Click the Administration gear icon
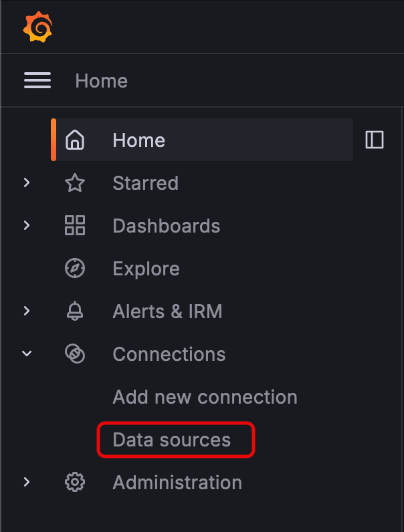 point(75,482)
